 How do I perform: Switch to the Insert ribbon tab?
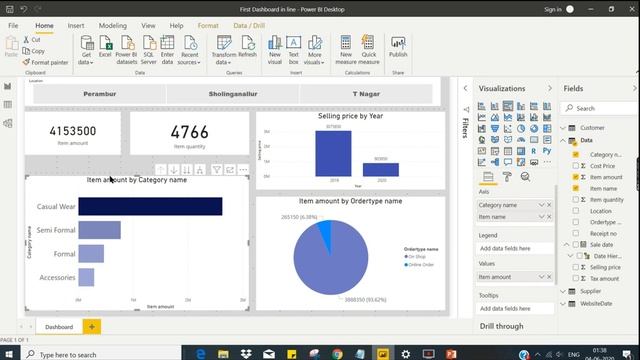pyautogui.click(x=76, y=25)
